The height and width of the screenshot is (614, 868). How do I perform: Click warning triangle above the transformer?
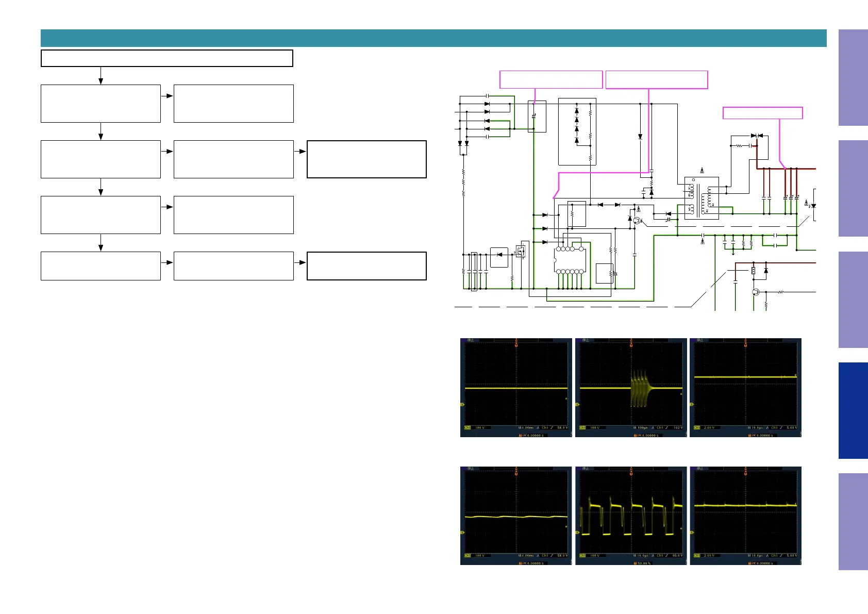[702, 171]
